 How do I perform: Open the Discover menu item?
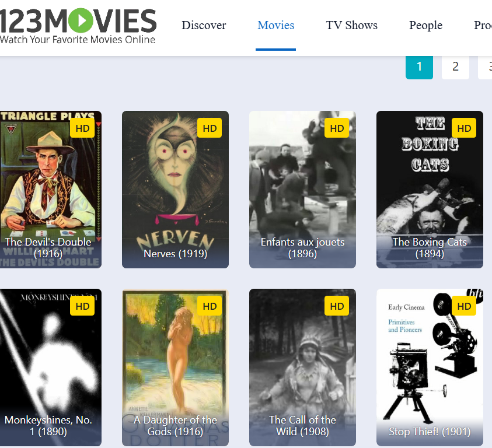(x=204, y=25)
